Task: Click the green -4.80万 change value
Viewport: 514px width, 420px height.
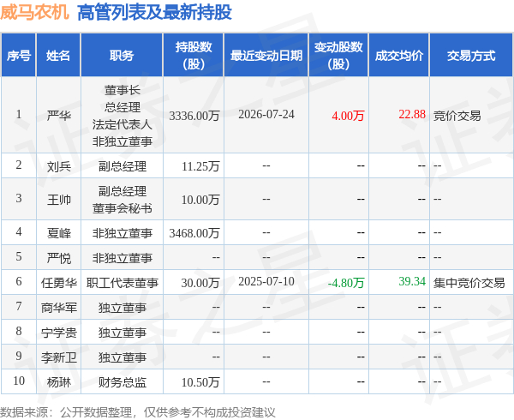Action: point(346,283)
